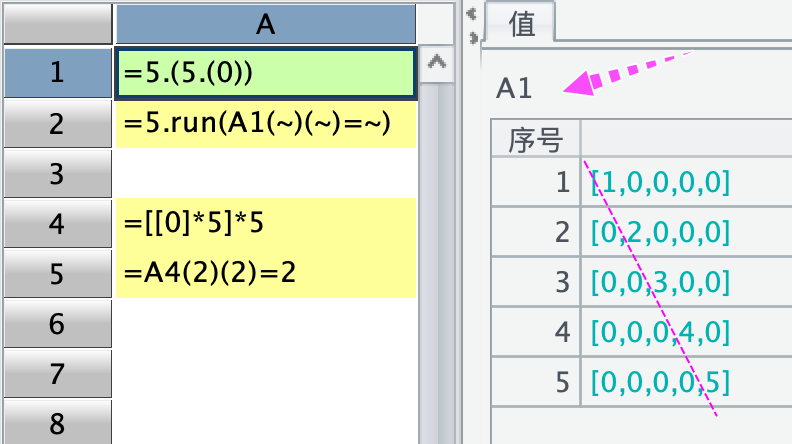Click cell A5 with =A4(2)(2)=2

pos(266,273)
